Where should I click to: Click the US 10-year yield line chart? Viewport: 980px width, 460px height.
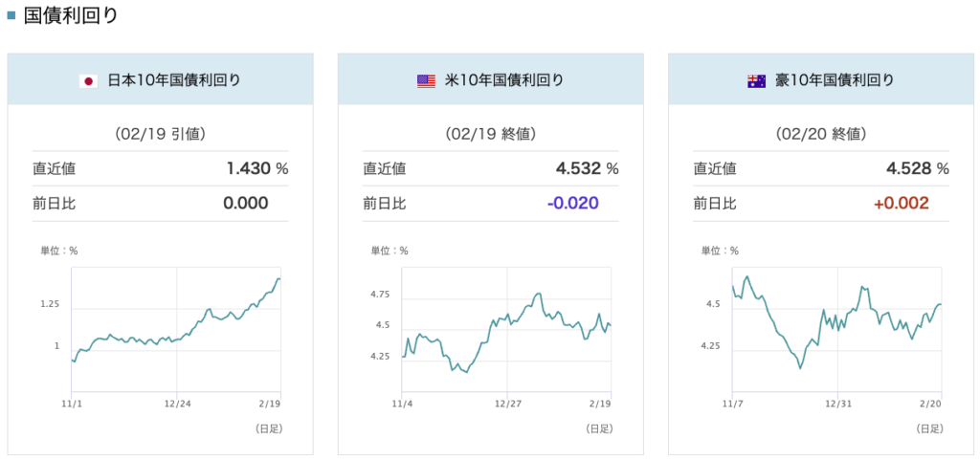point(507,330)
